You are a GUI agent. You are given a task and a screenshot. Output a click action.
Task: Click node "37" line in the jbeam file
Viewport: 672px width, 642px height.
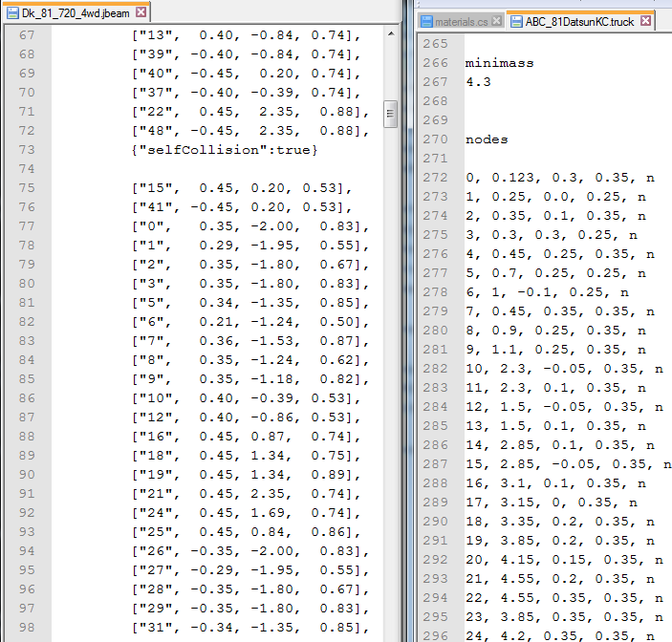[x=246, y=93]
